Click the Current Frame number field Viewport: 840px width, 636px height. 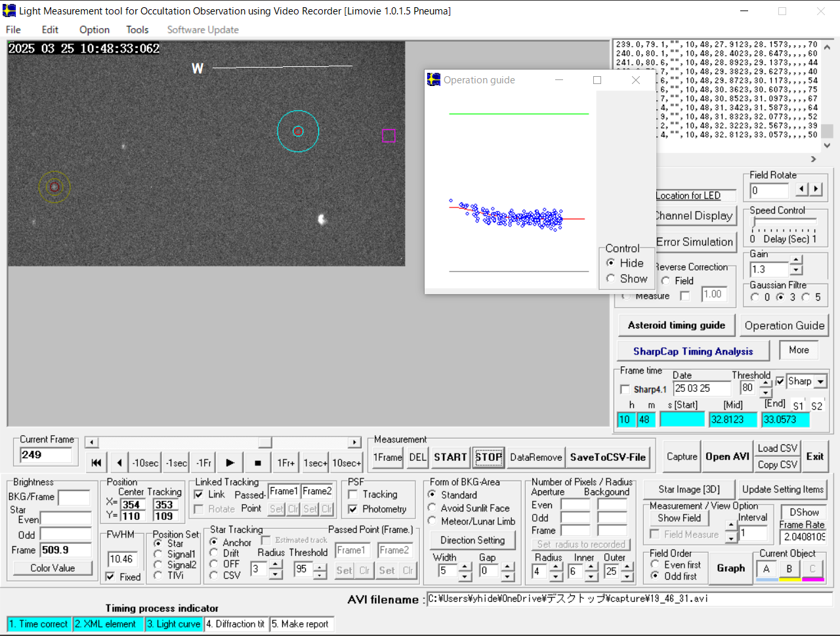pos(45,455)
